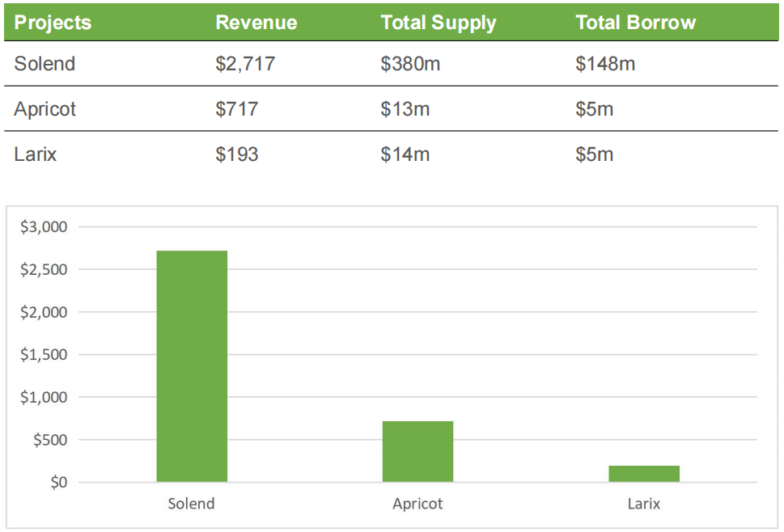Click the $3,000 axis label
Screen dimensions: 784x532
[44, 226]
